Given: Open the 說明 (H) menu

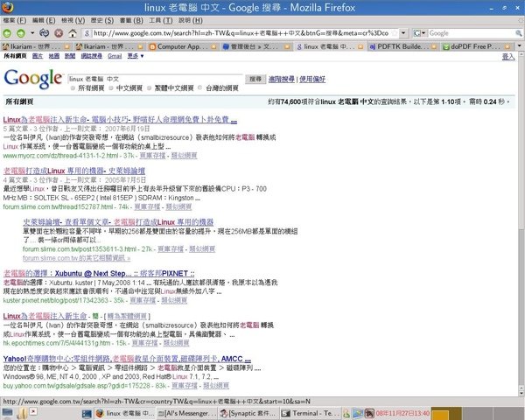Looking at the screenshot, I should [190, 20].
